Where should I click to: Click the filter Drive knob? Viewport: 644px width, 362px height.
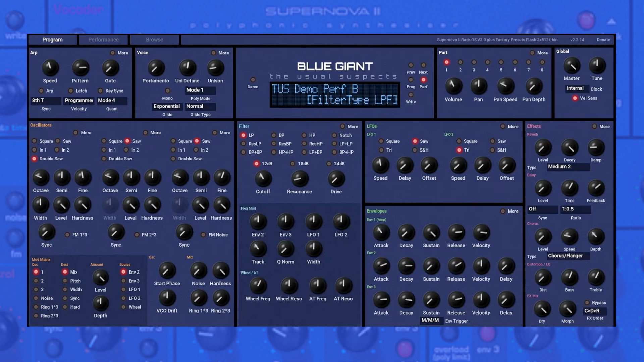336,179
